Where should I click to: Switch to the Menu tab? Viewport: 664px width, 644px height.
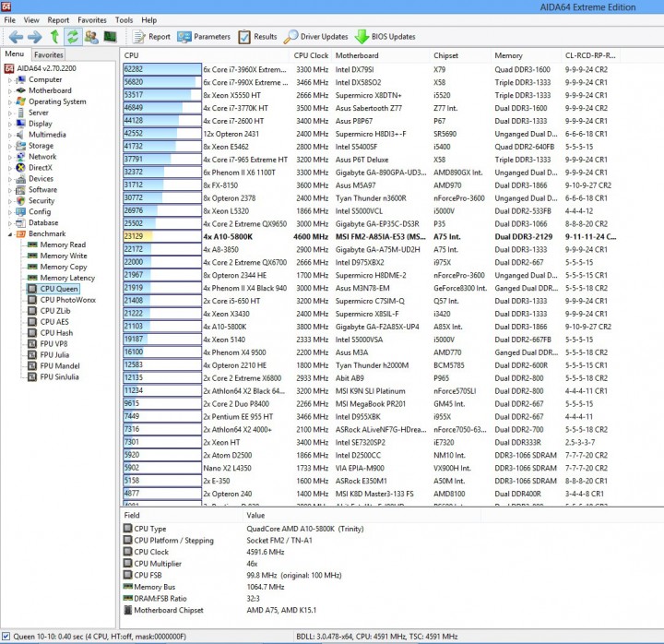click(15, 54)
